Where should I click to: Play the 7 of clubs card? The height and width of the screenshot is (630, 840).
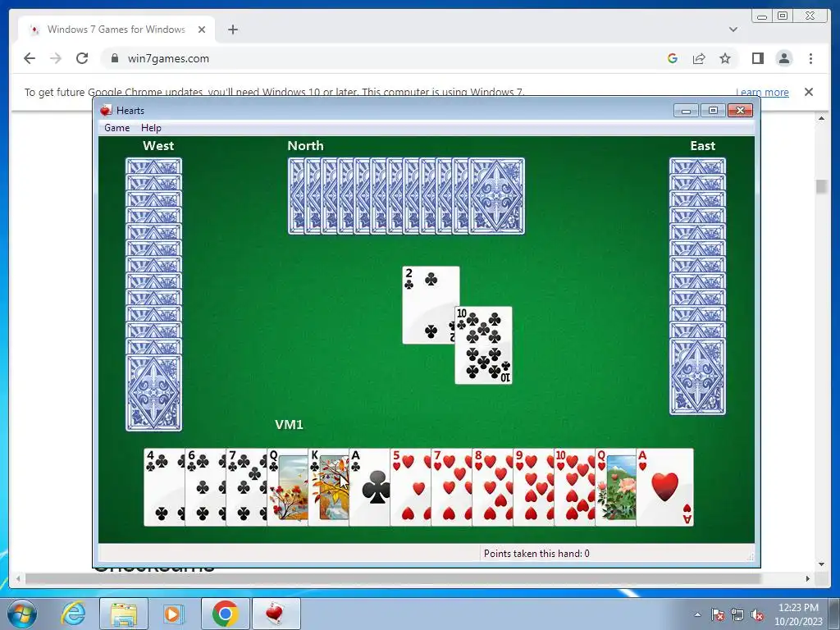coord(246,487)
